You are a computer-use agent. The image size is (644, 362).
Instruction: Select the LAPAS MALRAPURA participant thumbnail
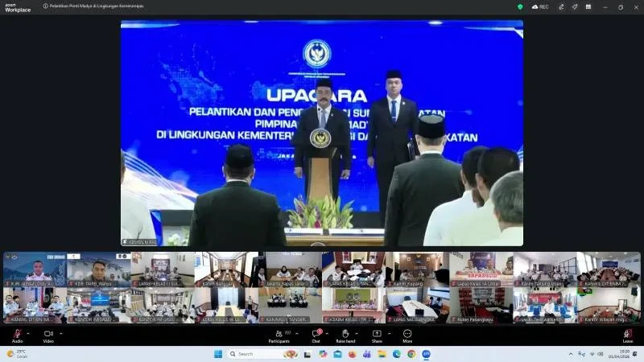[x=417, y=305]
